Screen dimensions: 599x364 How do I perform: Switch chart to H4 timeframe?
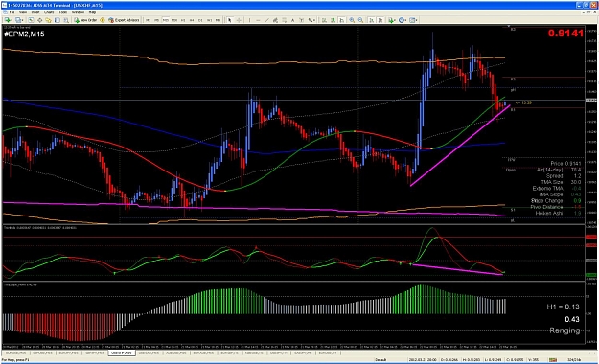(192, 20)
